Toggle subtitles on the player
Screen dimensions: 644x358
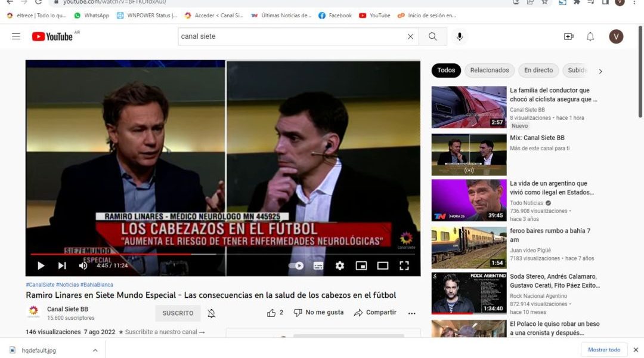click(x=318, y=266)
